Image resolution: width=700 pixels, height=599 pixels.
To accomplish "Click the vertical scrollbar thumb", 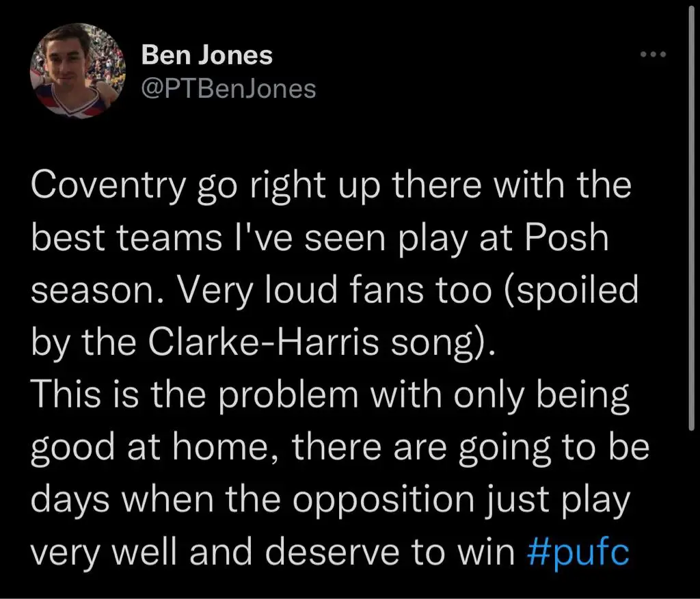I will point(691,219).
